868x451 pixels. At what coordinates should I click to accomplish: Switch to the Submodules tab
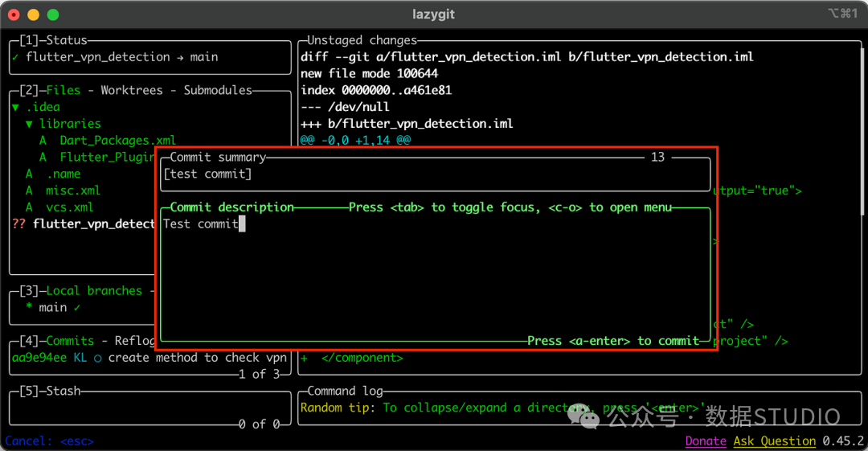point(218,90)
